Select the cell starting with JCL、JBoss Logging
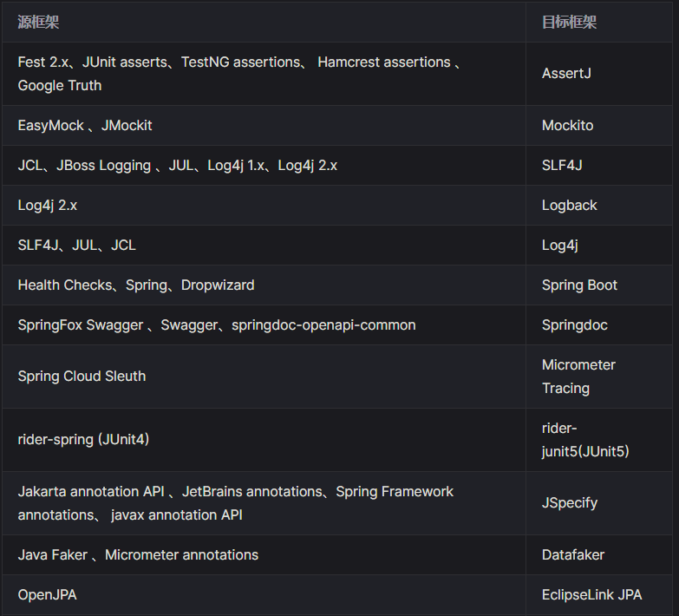The image size is (679, 616). [264, 165]
